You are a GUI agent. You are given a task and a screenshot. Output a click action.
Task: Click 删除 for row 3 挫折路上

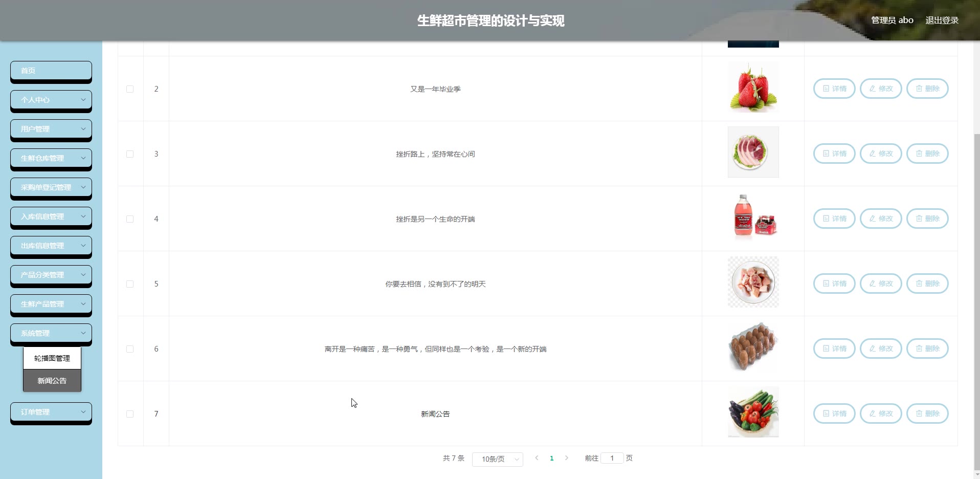pyautogui.click(x=927, y=154)
